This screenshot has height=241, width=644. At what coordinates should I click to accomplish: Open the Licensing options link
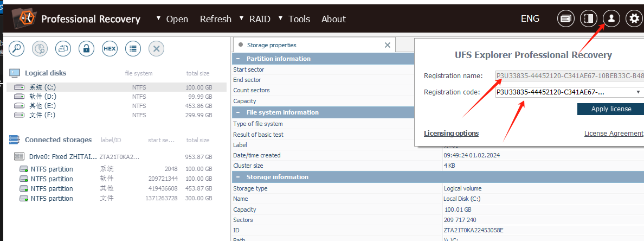451,133
